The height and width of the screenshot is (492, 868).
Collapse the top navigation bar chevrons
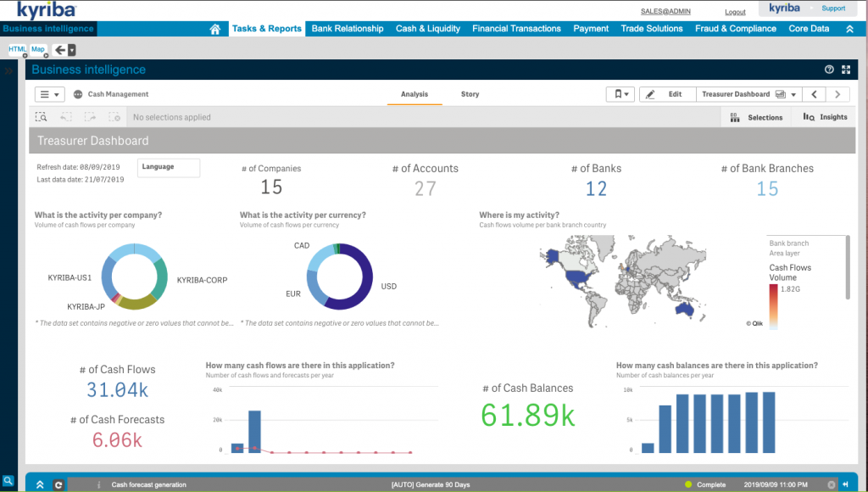(849, 29)
